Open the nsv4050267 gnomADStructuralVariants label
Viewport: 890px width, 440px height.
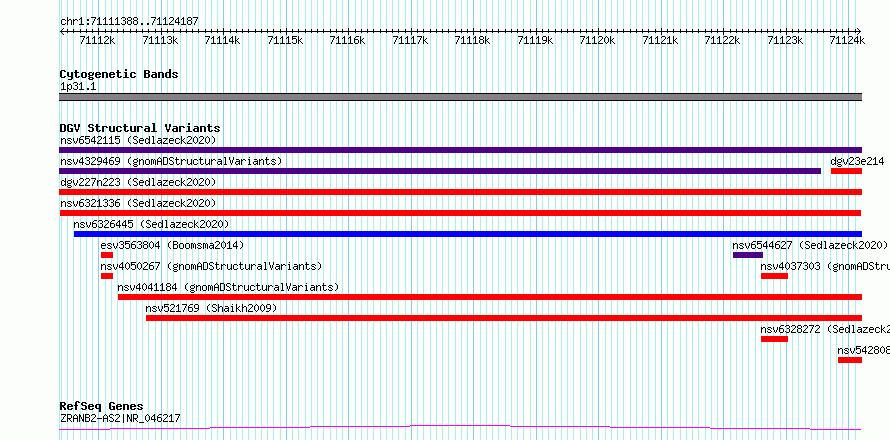[x=211, y=266]
